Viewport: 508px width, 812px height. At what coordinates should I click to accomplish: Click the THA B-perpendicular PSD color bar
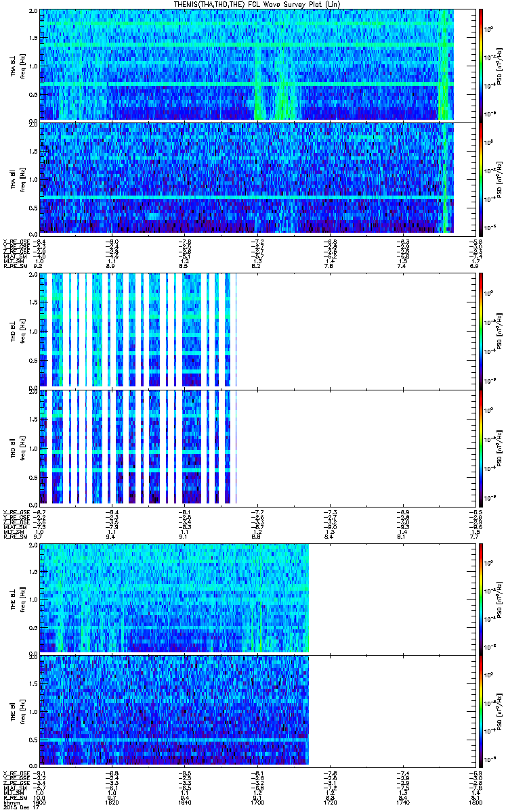[x=481, y=64]
